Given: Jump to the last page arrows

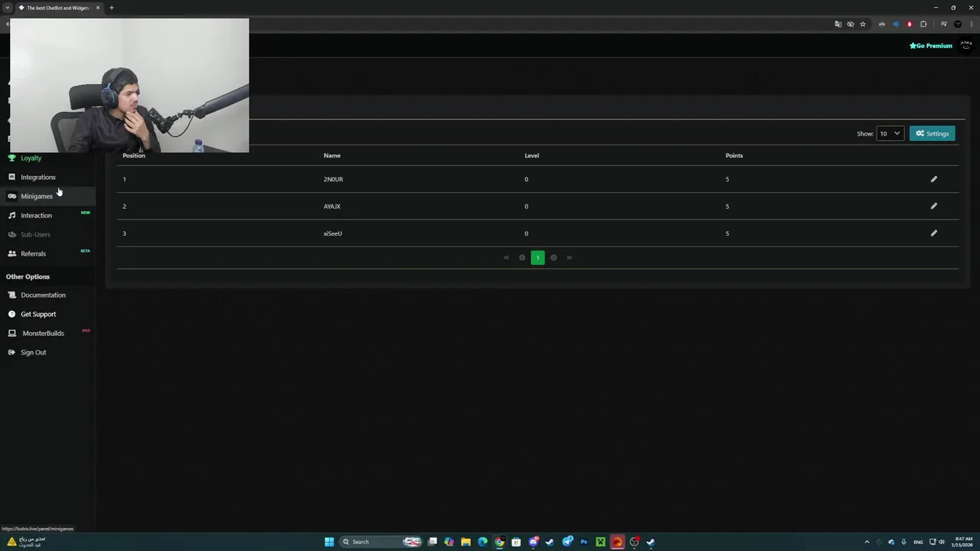Looking at the screenshot, I should [569, 258].
